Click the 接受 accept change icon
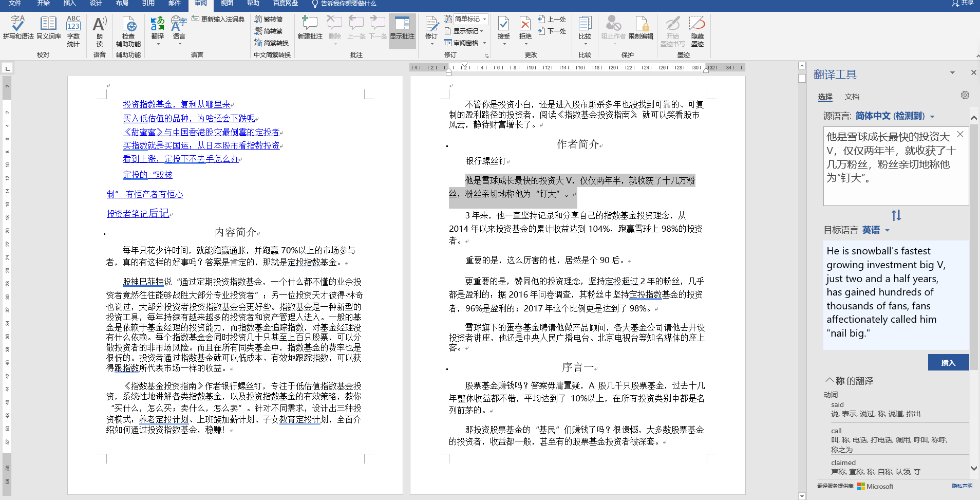 (504, 30)
